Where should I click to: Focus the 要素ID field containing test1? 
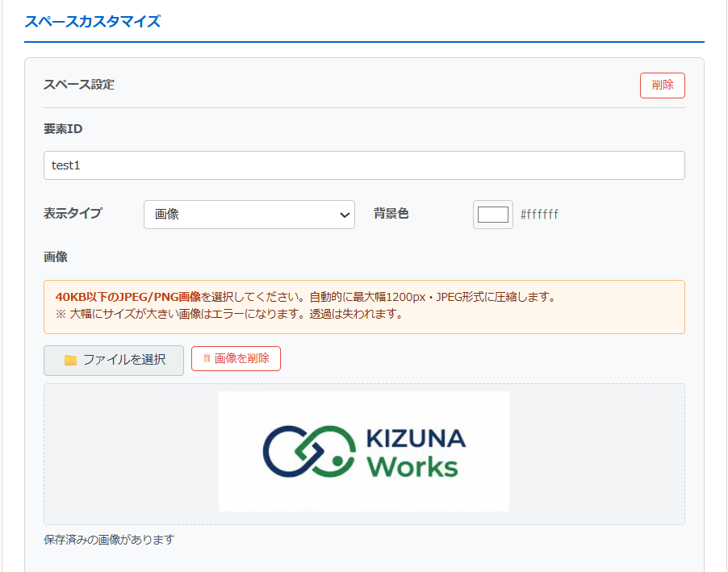click(x=364, y=165)
